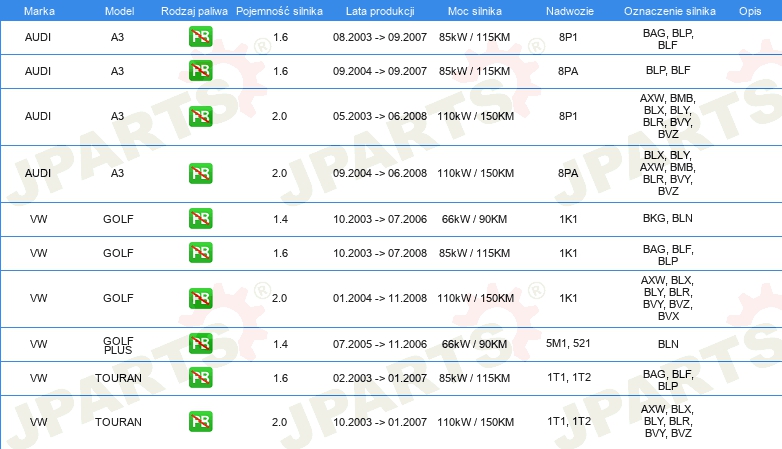Select the date range 05.2003 -> 06.2008
This screenshot has height=449, width=782.
[x=380, y=116]
